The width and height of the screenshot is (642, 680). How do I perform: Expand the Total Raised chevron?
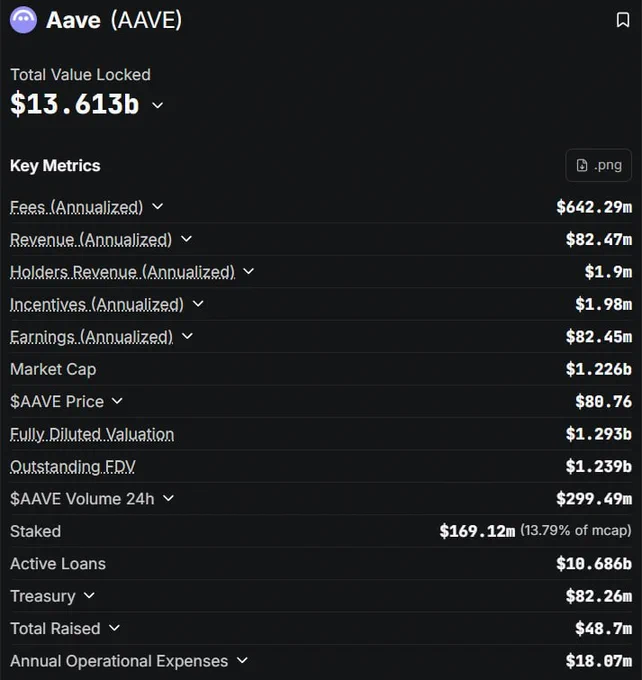[115, 628]
